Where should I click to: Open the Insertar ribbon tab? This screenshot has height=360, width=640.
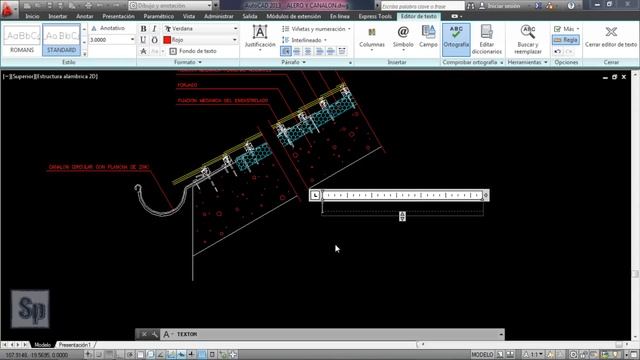[x=58, y=16]
